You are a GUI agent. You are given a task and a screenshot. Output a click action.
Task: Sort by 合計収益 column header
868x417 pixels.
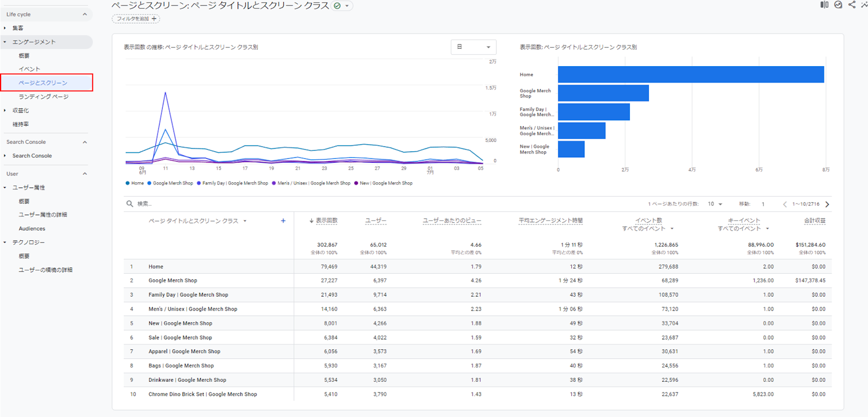(x=815, y=221)
